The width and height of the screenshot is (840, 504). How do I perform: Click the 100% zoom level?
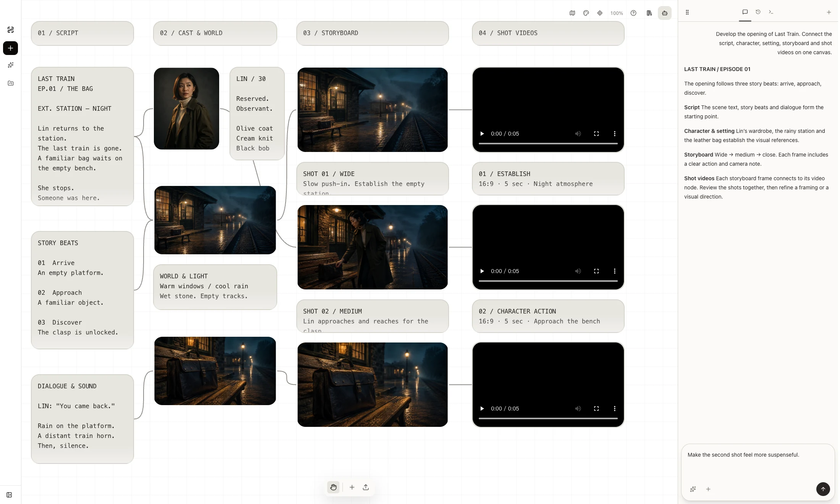point(617,13)
